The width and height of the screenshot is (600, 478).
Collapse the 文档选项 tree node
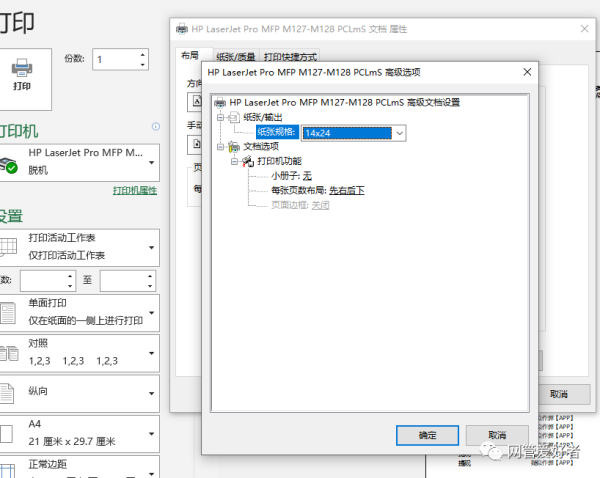click(x=220, y=147)
